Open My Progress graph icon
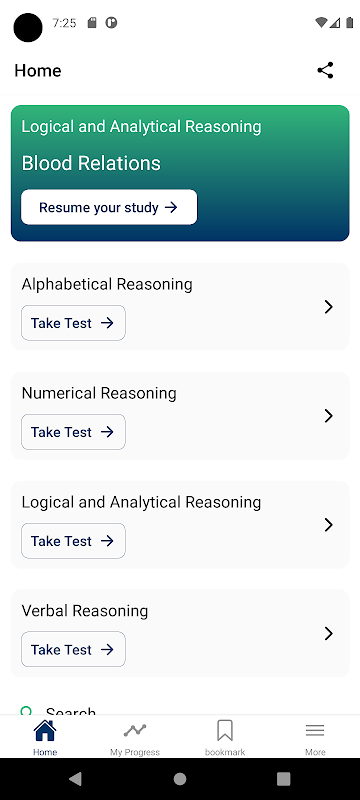This screenshot has width=360, height=800. pyautogui.click(x=135, y=731)
